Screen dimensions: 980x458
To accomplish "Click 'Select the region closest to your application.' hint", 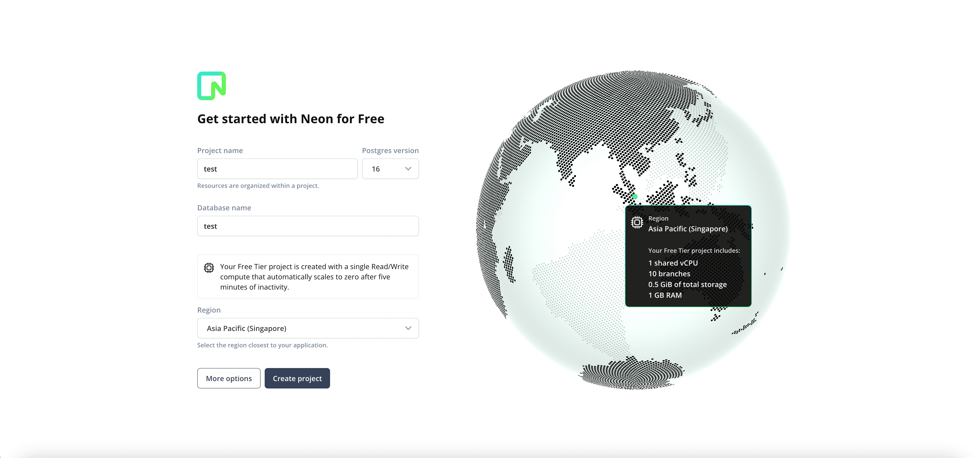I will pos(262,345).
